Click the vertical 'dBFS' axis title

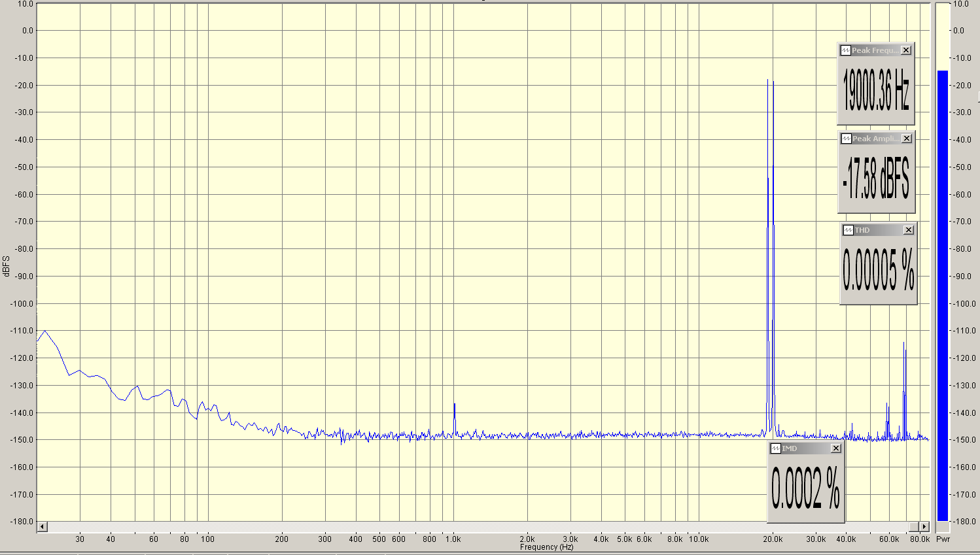[6, 267]
